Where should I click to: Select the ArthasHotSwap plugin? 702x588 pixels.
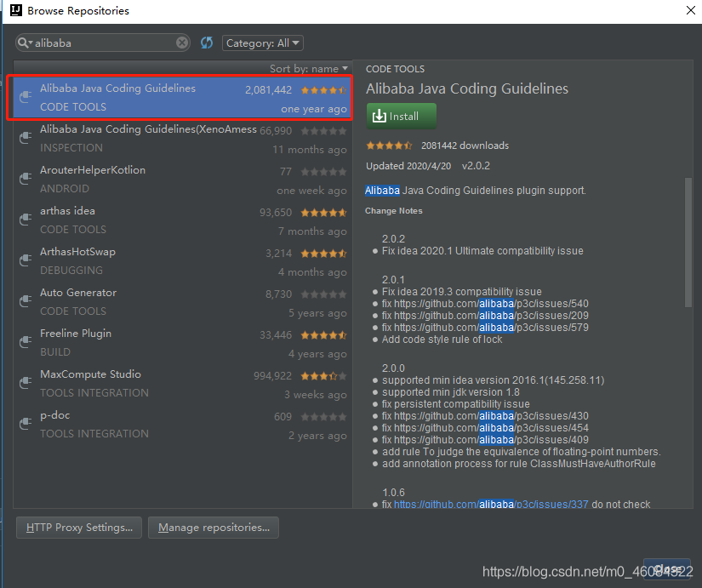tap(181, 261)
